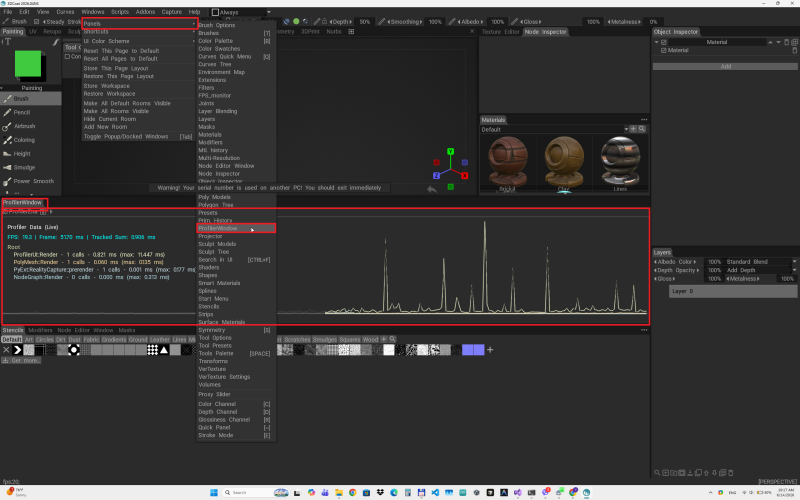This screenshot has width=800, height=500.
Task: Collapse the Material tree in Object Inspector
Action: (x=657, y=42)
